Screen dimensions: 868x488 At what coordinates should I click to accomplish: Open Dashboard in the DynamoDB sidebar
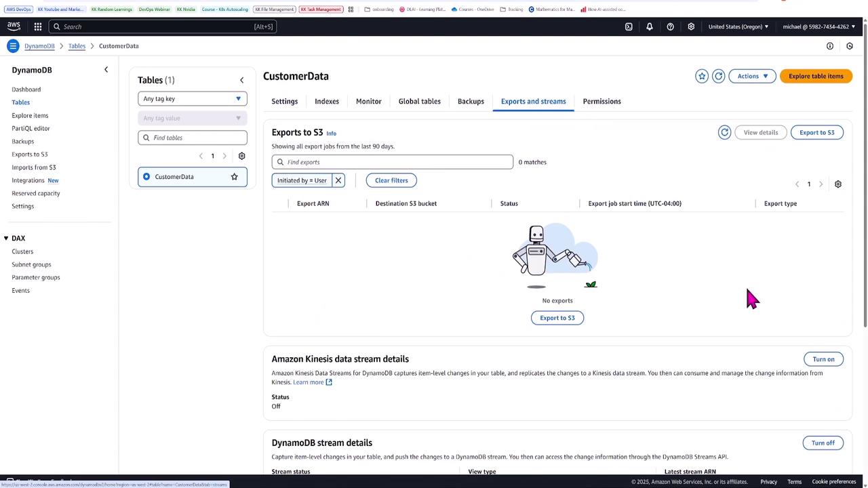pos(26,89)
